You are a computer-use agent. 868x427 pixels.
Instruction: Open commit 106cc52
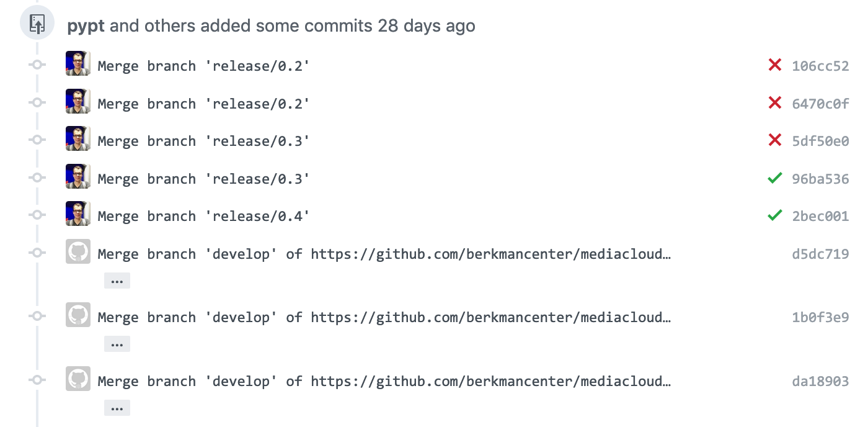click(820, 65)
